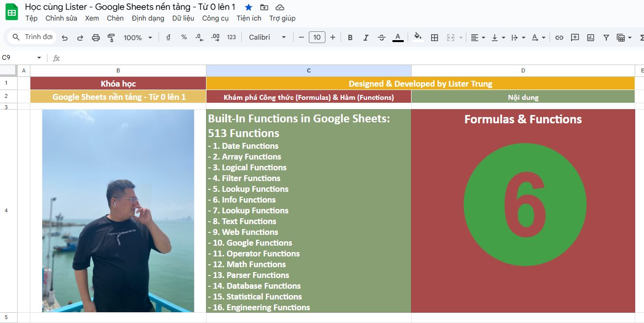Print the spreadsheet
Screen dimensions: 644x323
tap(96, 38)
